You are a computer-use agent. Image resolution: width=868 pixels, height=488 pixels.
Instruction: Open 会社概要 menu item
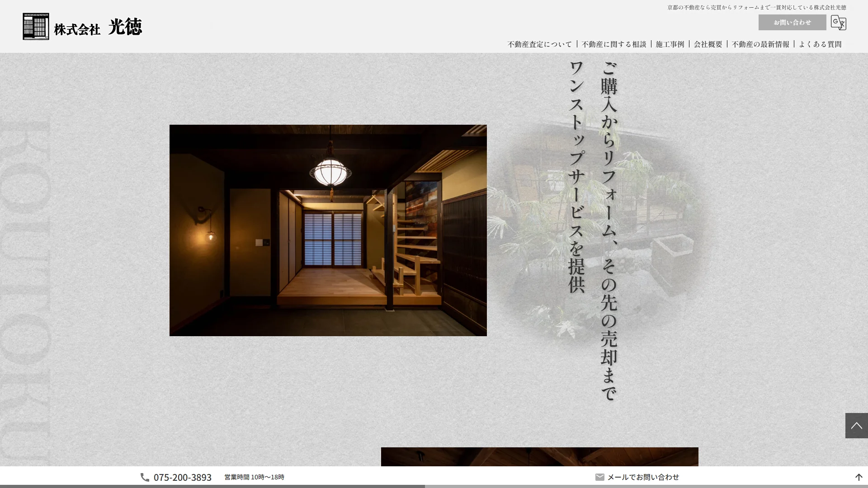708,44
